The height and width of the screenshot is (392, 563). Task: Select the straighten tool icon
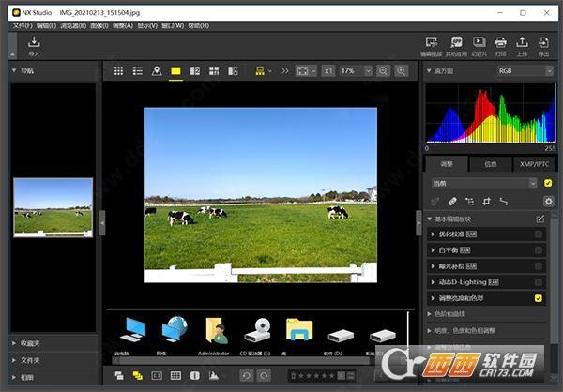(504, 202)
